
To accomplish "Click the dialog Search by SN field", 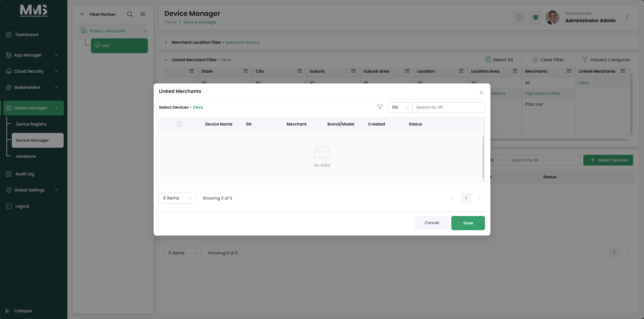I will click(x=449, y=107).
